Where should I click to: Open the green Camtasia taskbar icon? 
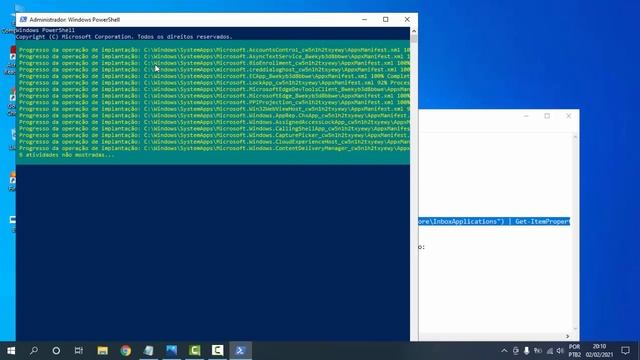(195, 351)
